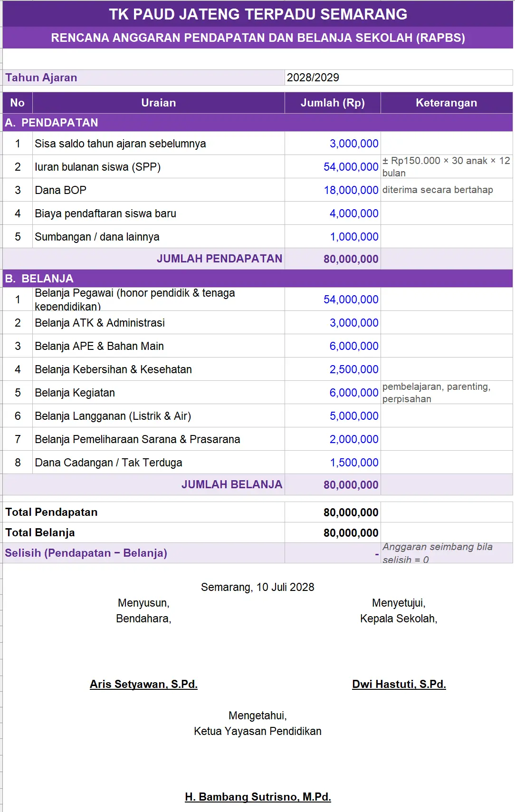Click the 'A. PENDAPATAN' section row

coord(258,123)
